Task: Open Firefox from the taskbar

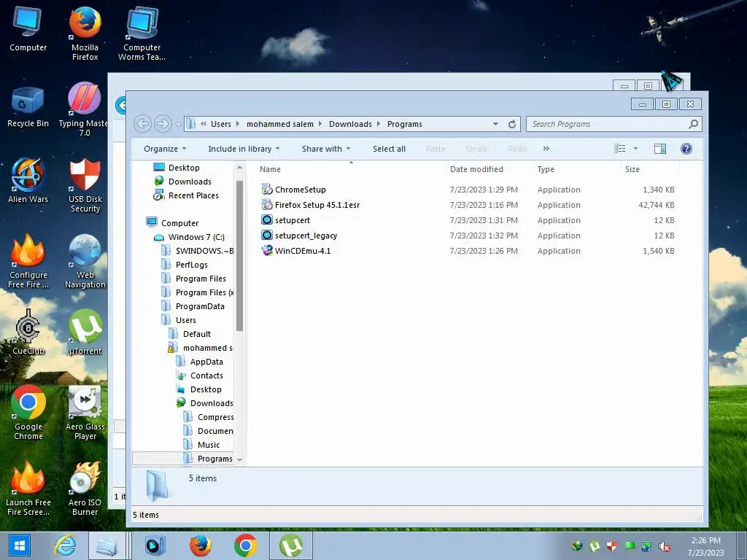Action: [201, 545]
